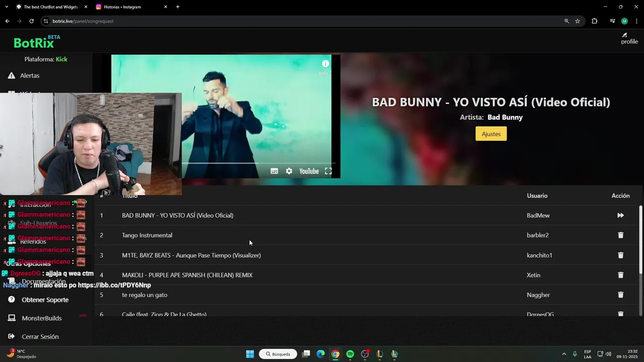Open Obtener Soporte in the sidebar

(x=45, y=300)
